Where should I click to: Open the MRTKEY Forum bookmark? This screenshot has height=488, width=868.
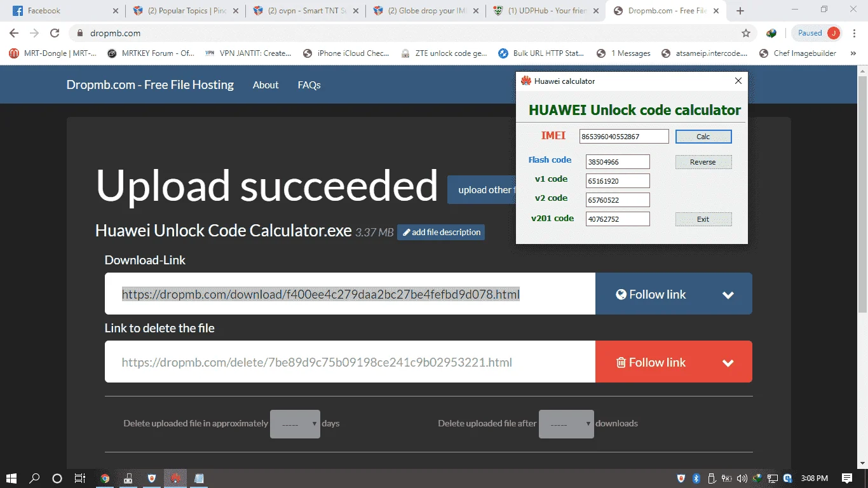(151, 53)
